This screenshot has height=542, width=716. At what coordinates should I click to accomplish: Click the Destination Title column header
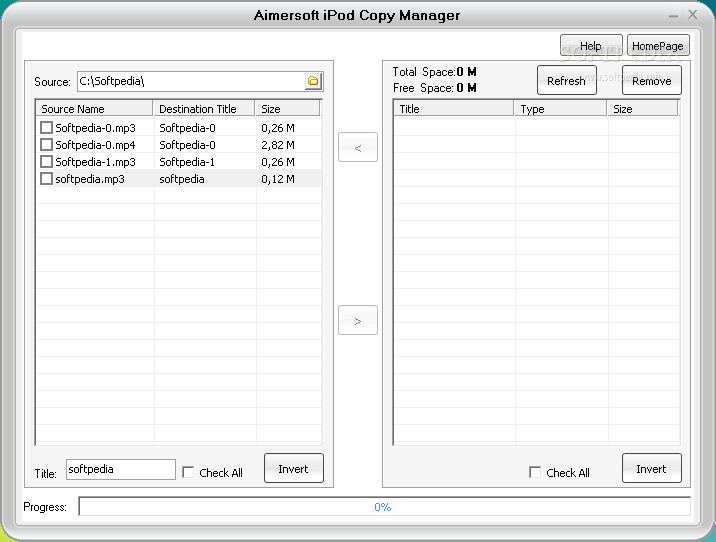point(204,109)
